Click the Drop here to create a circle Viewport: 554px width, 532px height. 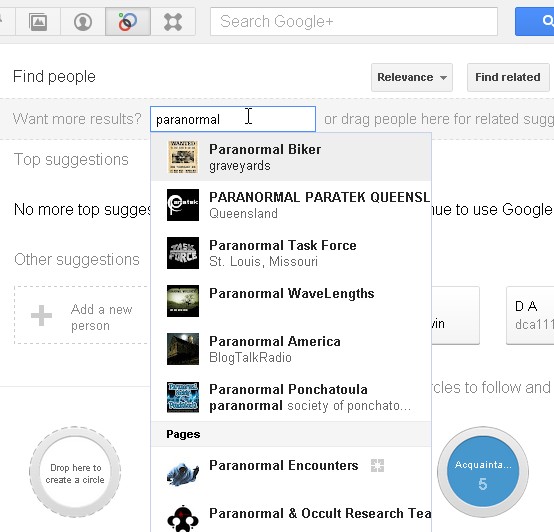pyautogui.click(x=75, y=473)
